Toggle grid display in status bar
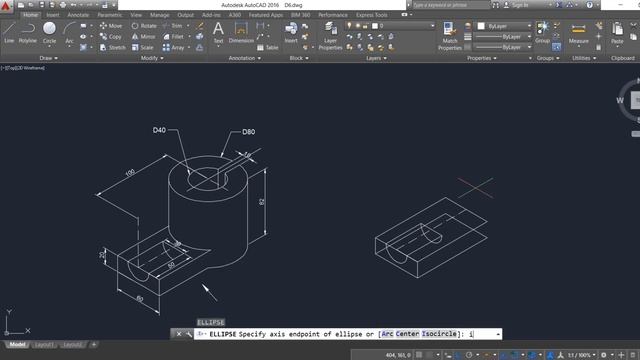 [419, 355]
